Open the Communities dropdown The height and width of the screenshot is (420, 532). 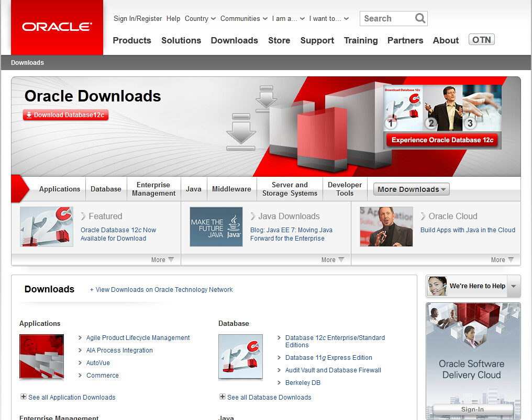click(244, 19)
